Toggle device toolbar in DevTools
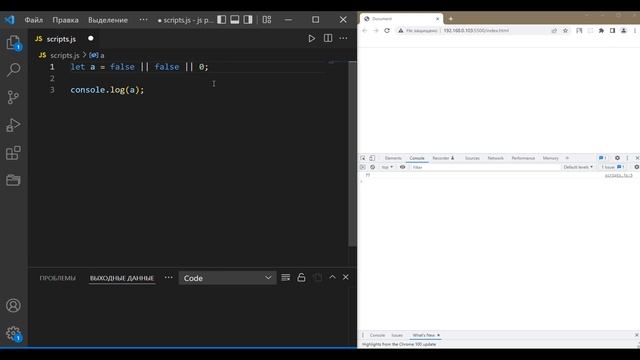640x360 pixels. tap(372, 158)
